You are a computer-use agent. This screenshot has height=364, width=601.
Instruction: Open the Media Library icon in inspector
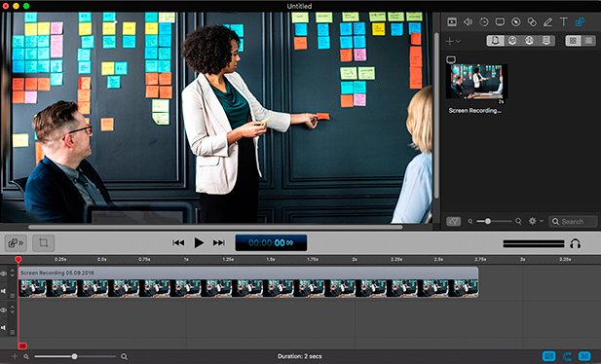[x=580, y=22]
